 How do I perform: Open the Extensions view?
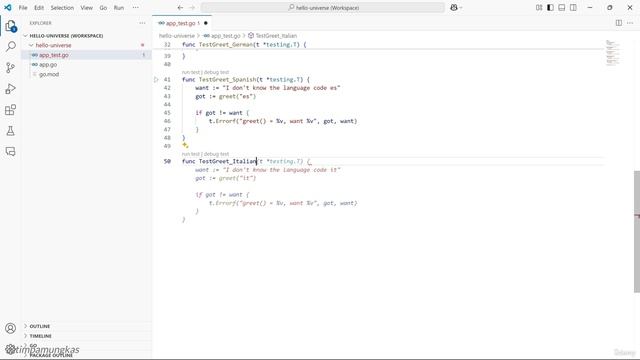tap(11, 110)
